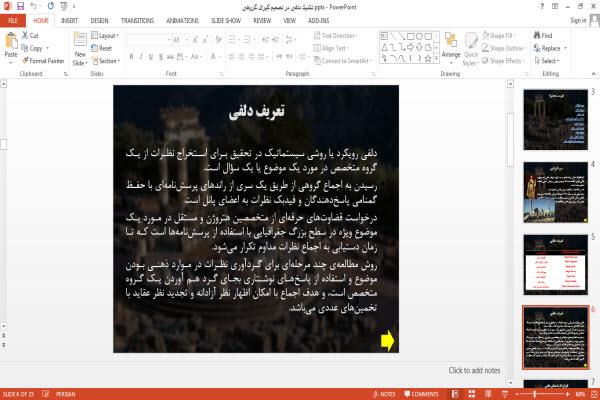
Task: Open the FILE tab
Action: pyautogui.click(x=13, y=21)
